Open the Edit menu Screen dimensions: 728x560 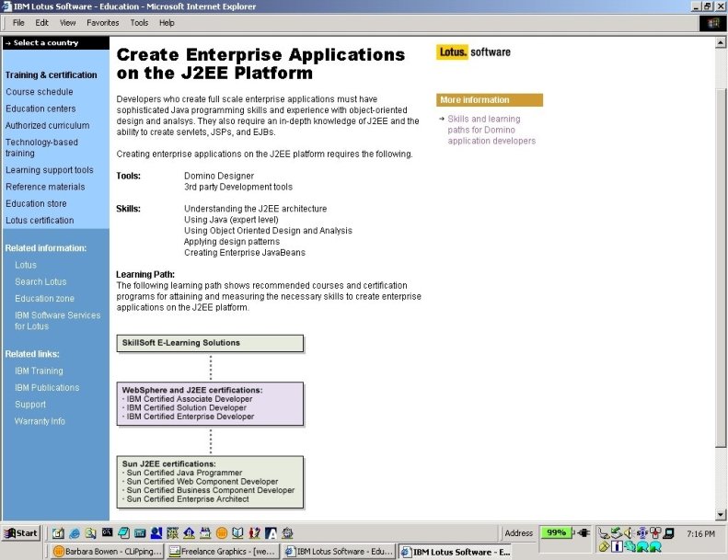41,23
